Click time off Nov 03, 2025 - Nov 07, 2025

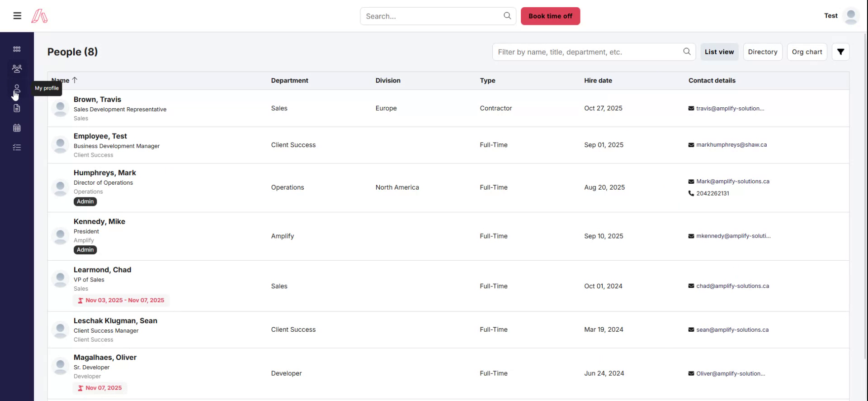click(x=121, y=301)
